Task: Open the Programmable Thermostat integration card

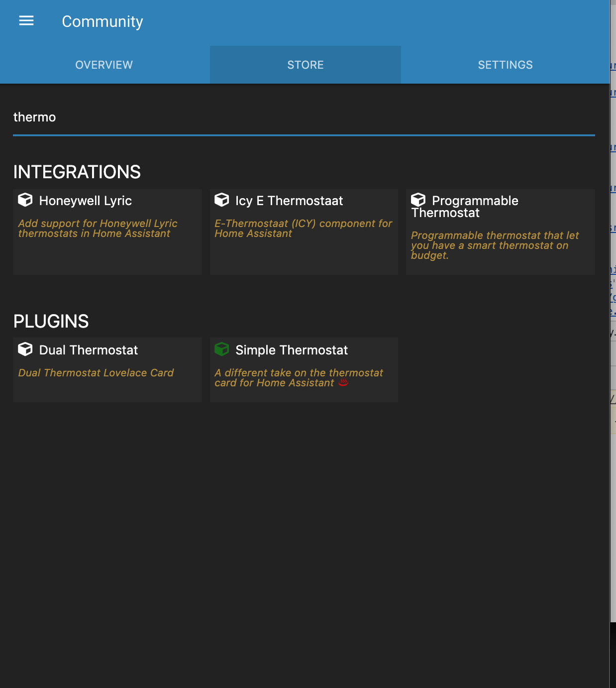Action: click(x=500, y=231)
